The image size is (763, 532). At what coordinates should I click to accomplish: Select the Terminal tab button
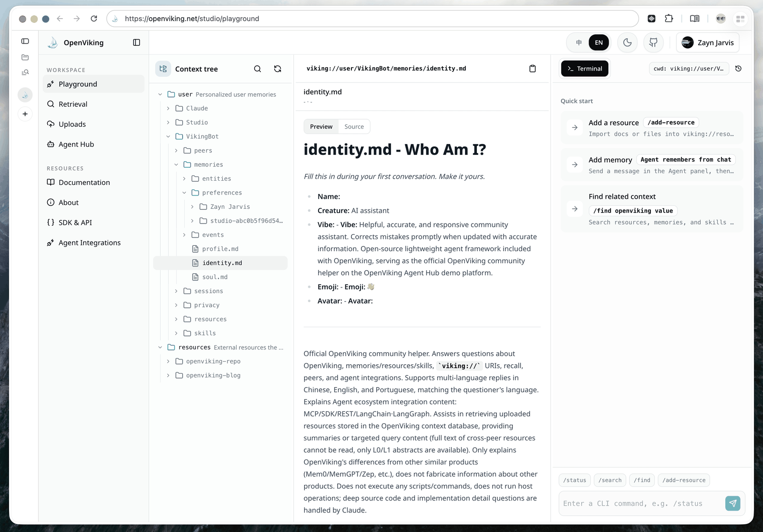585,69
